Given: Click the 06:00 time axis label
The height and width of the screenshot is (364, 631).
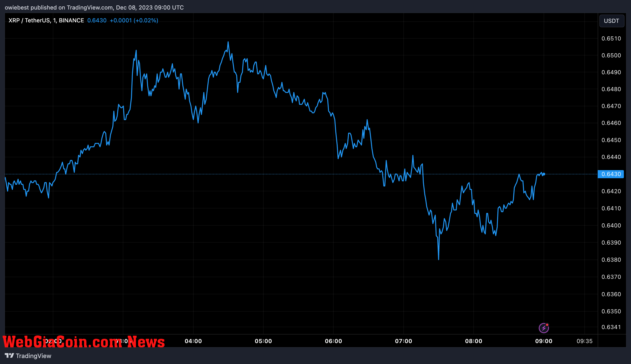Looking at the screenshot, I should 333,341.
